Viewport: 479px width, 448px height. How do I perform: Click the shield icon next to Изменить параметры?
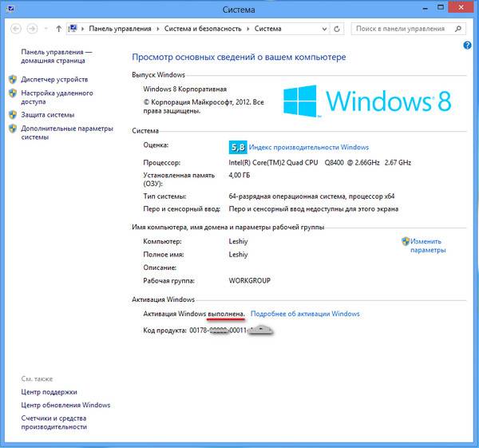pos(406,241)
